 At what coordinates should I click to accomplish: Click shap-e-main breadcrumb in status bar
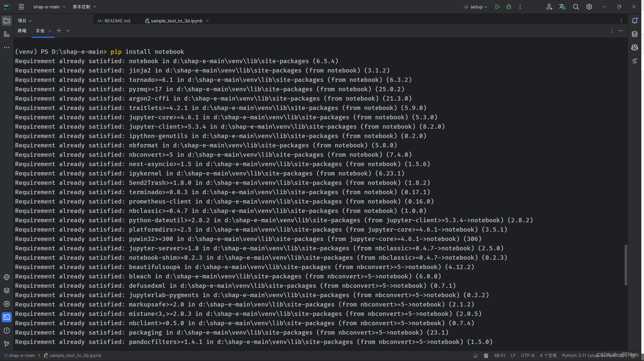click(20, 356)
